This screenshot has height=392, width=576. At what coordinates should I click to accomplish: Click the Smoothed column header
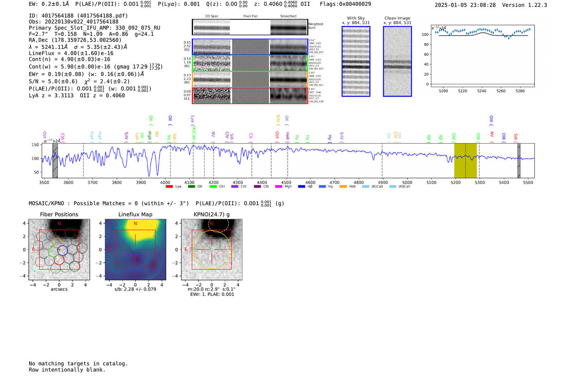click(x=288, y=16)
